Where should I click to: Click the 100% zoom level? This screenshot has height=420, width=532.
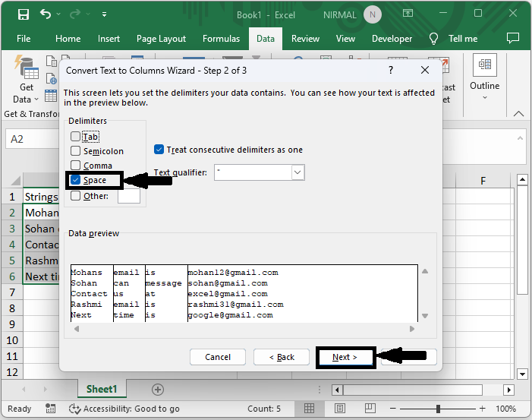click(505, 409)
